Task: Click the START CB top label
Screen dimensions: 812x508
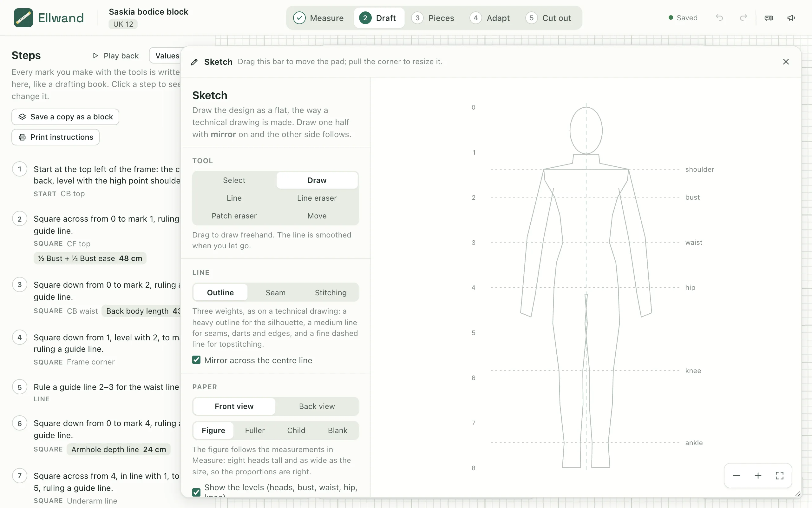Action: click(x=59, y=194)
